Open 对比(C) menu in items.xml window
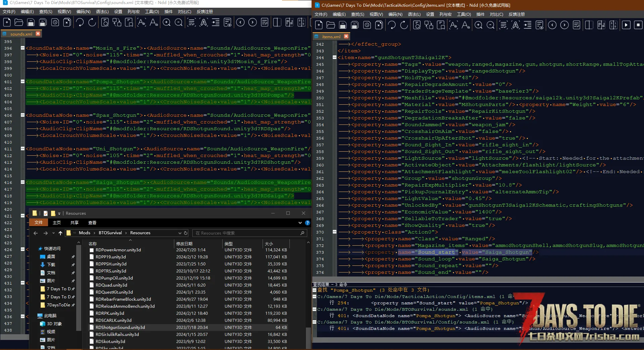 click(496, 14)
